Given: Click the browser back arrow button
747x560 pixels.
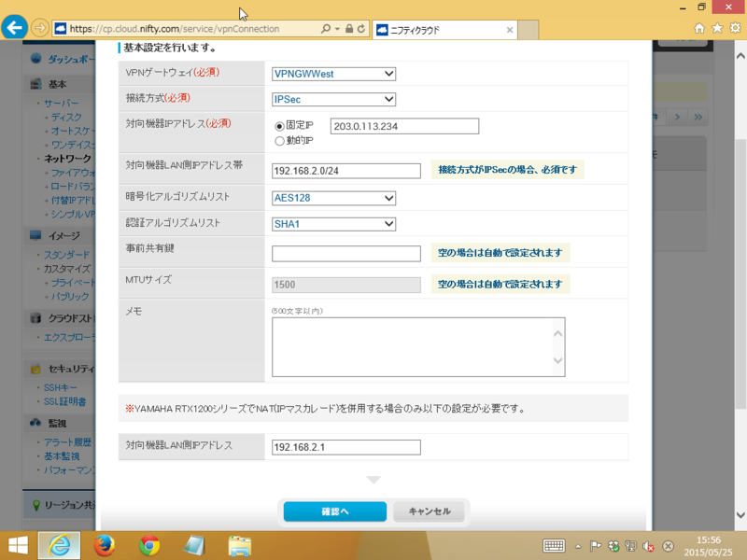Looking at the screenshot, I should point(14,27).
